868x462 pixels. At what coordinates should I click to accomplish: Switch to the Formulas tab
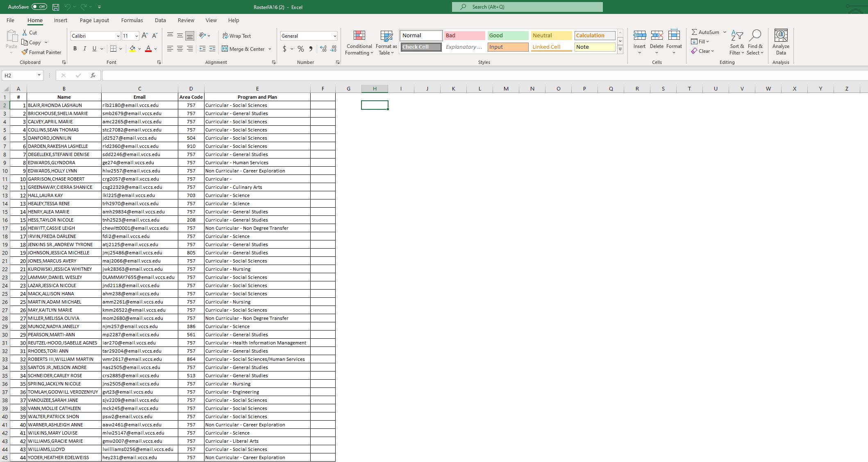(x=132, y=20)
